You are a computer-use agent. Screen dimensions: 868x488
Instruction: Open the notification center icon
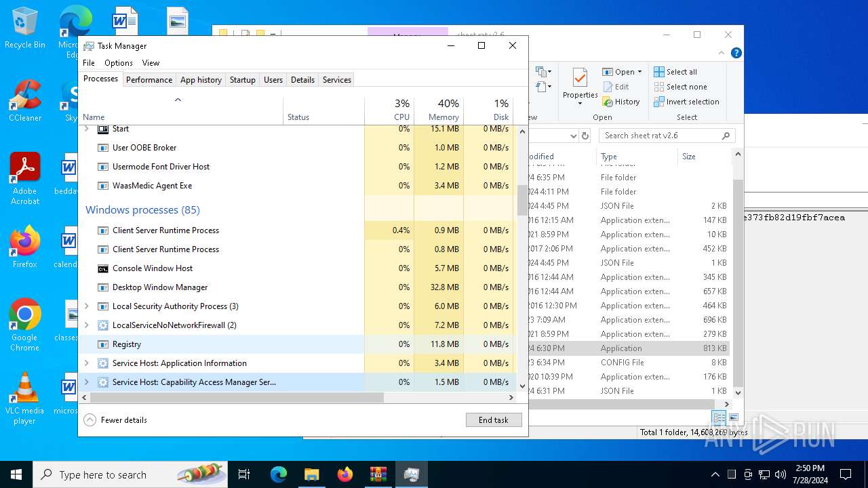click(x=846, y=474)
